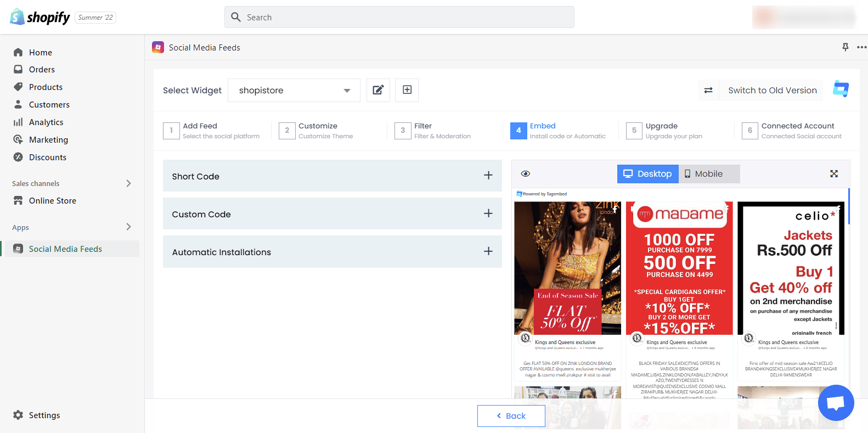This screenshot has width=868, height=433.
Task: Click the Discounts percent icon
Action: pos(18,157)
